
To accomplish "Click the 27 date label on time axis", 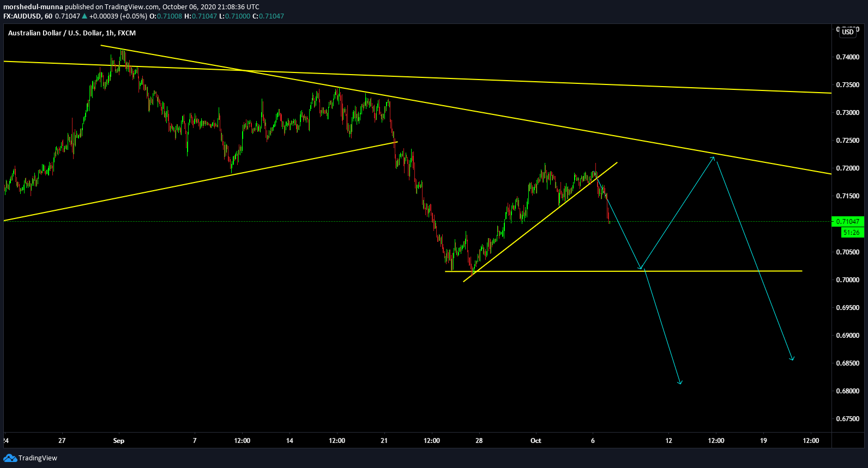I will 62,441.
